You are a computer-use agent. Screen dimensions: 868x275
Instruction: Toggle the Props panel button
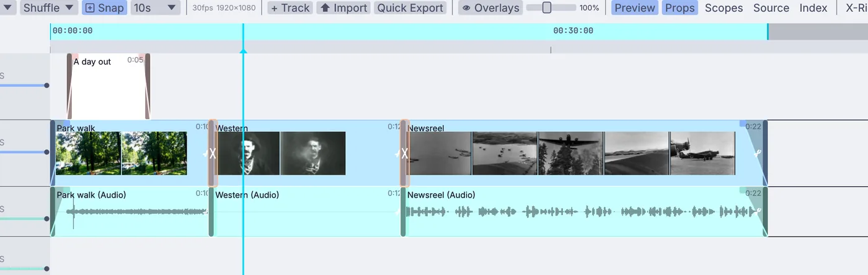[x=680, y=8]
